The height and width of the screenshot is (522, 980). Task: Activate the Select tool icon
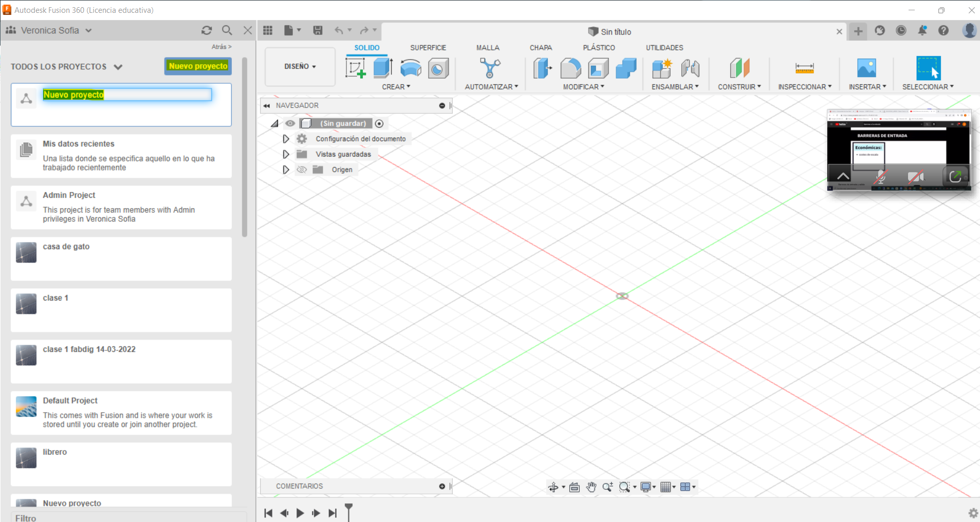coord(928,68)
